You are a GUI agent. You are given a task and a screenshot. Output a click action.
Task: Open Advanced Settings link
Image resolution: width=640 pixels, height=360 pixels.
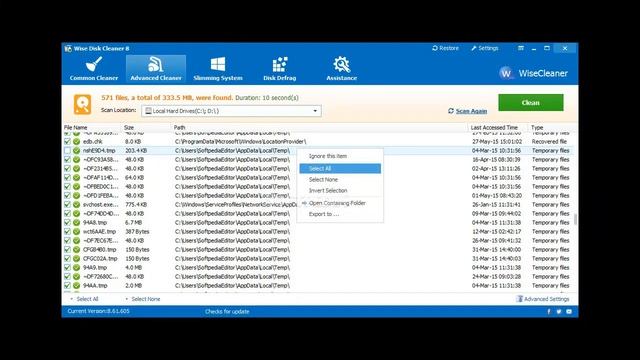(543, 299)
